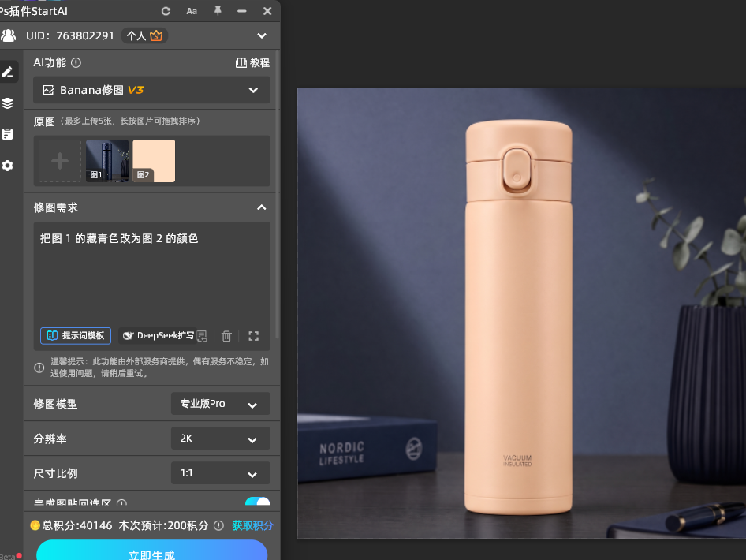
Task: Click the panel vertical scrollbar
Action: coord(278,195)
